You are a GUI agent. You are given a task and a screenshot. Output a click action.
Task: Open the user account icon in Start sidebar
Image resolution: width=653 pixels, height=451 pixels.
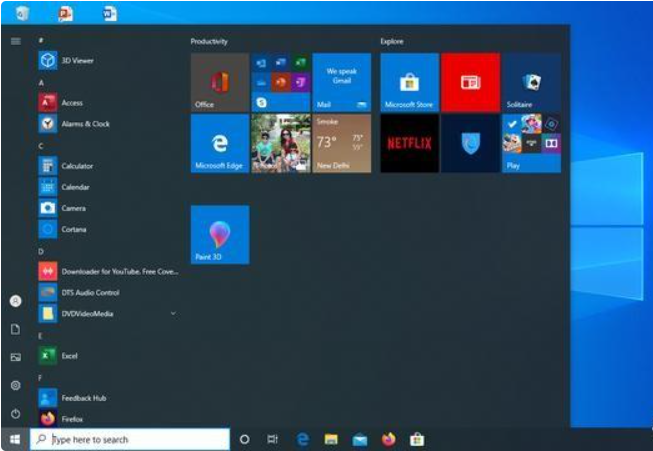click(16, 301)
